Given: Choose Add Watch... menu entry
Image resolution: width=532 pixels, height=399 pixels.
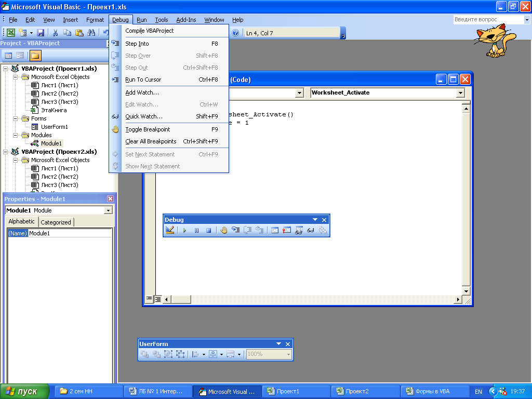Looking at the screenshot, I should pyautogui.click(x=169, y=92).
